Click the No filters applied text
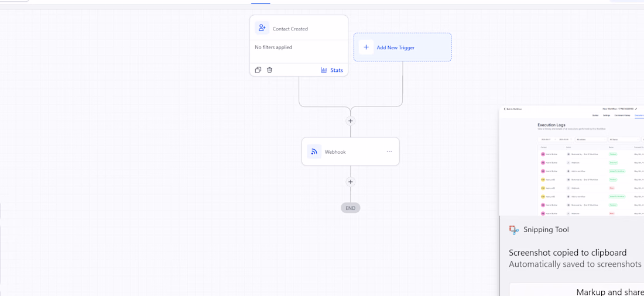The height and width of the screenshot is (296, 644). click(273, 47)
